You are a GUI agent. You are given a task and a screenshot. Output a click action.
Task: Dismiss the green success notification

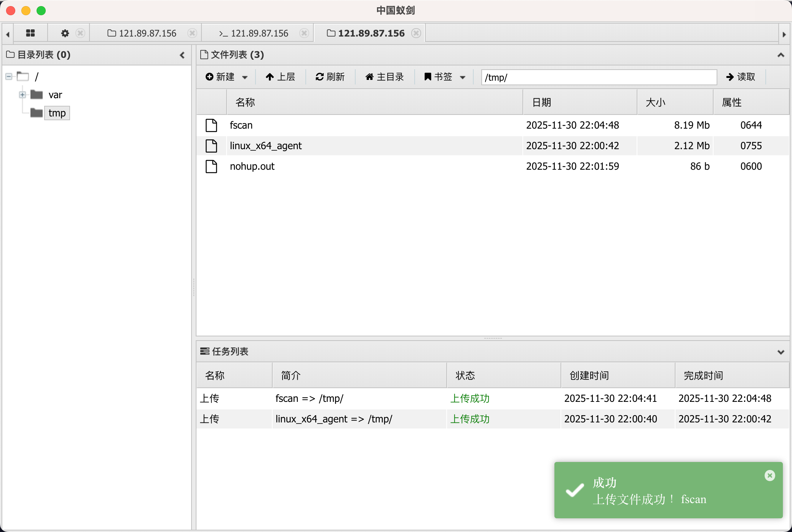pyautogui.click(x=770, y=475)
